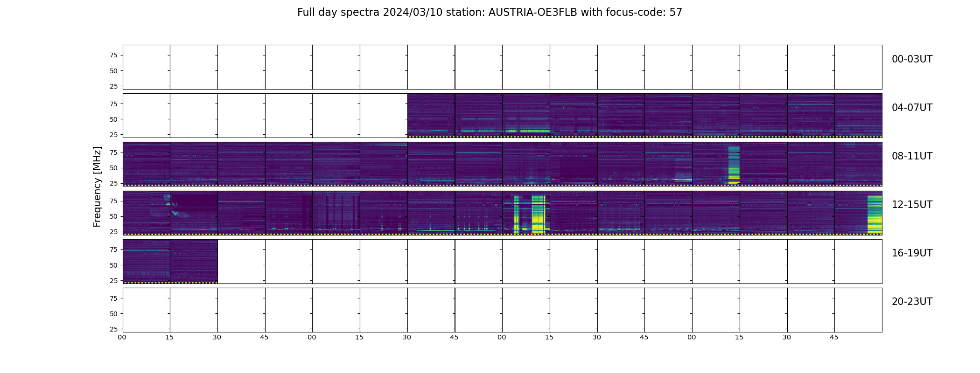The image size is (980, 373).
Task: Click the '50' tick label of the 00-03UT row
Action: pos(113,71)
